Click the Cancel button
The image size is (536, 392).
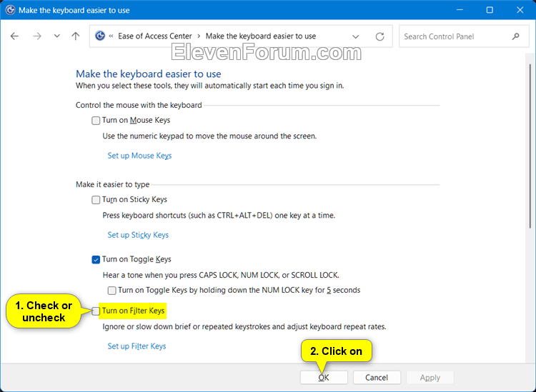pos(377,377)
